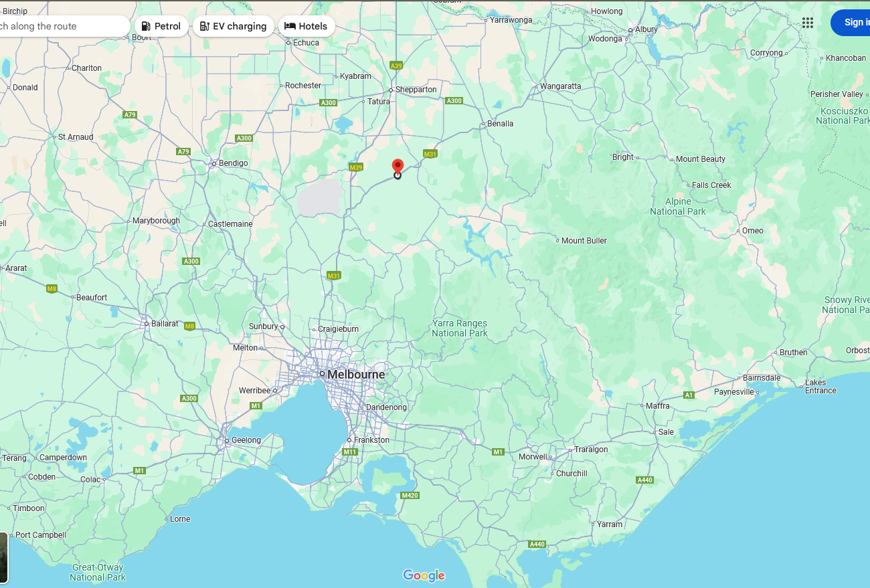870x588 pixels.
Task: Click the Craigieburn suburb label
Action: tap(338, 329)
